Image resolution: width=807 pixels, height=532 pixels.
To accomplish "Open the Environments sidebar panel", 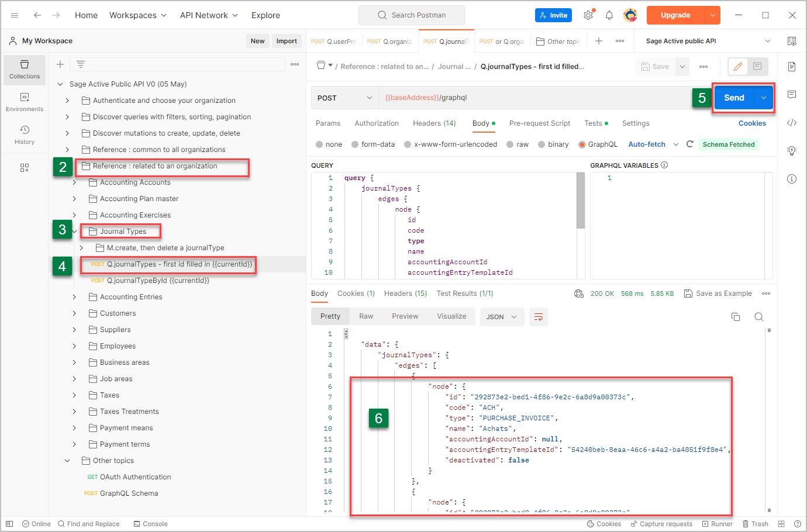I will pyautogui.click(x=25, y=102).
